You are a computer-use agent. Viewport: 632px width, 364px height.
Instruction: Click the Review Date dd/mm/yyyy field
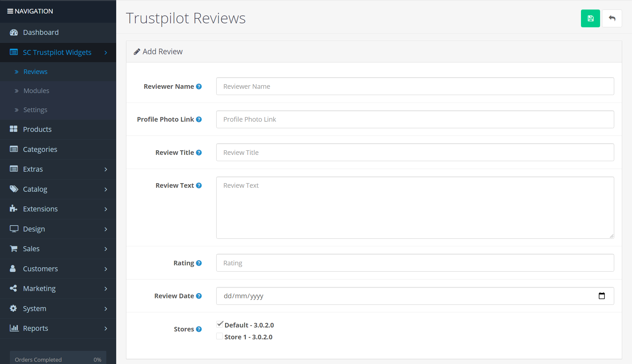[415, 296]
